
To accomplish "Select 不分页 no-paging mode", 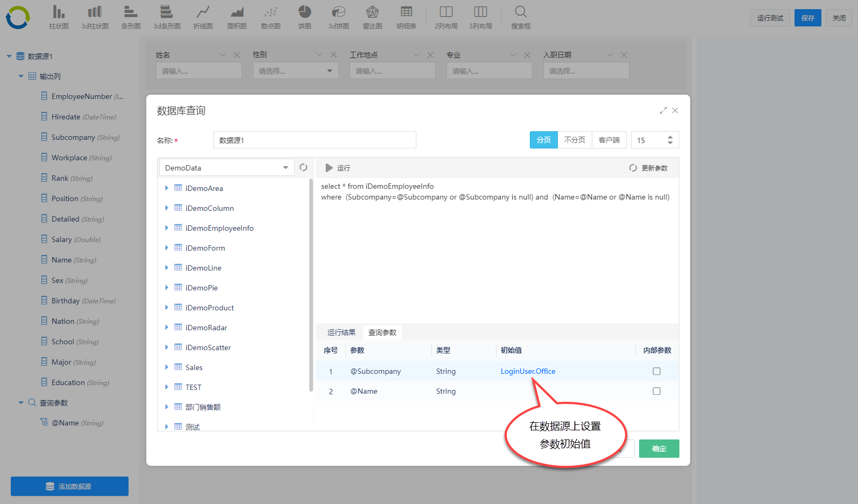I will [x=575, y=140].
